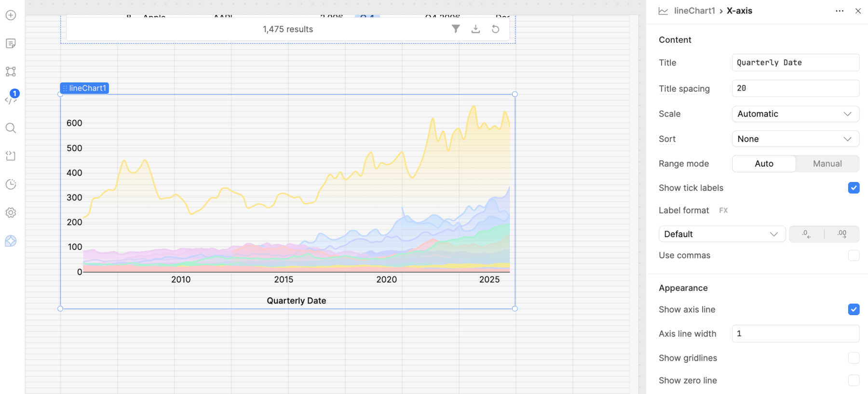The width and height of the screenshot is (868, 394).
Task: Select Manual range mode
Action: [827, 164]
